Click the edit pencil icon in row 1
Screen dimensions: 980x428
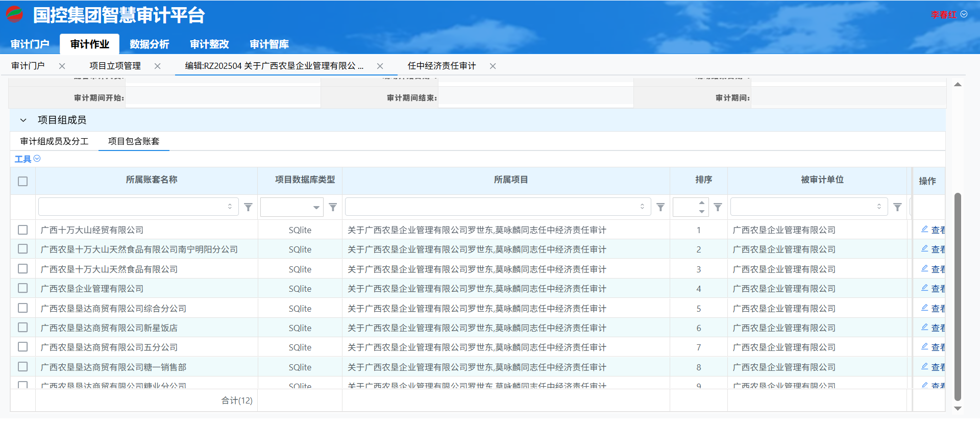[924, 230]
